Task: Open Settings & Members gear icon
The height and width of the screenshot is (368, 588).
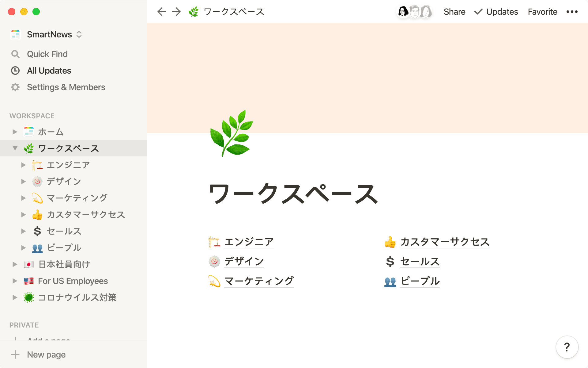Action: click(15, 87)
